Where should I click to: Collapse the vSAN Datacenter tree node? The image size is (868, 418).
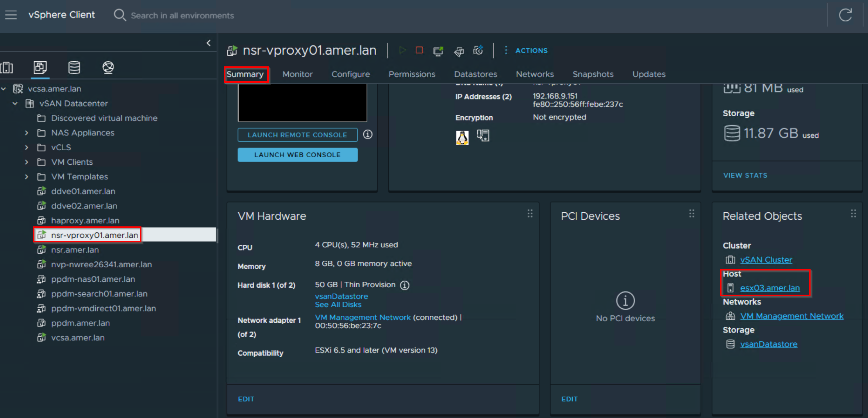point(15,103)
